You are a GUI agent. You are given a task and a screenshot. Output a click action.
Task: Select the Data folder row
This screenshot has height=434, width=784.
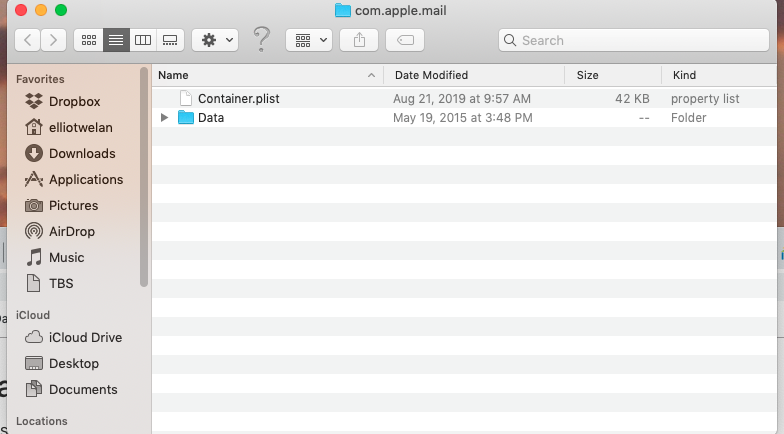pyautogui.click(x=464, y=118)
